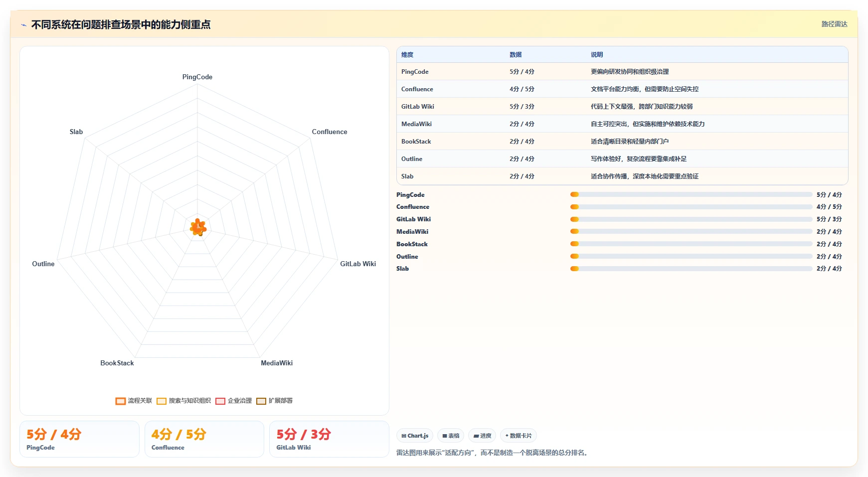Click the BookStack progress bar

692,244
